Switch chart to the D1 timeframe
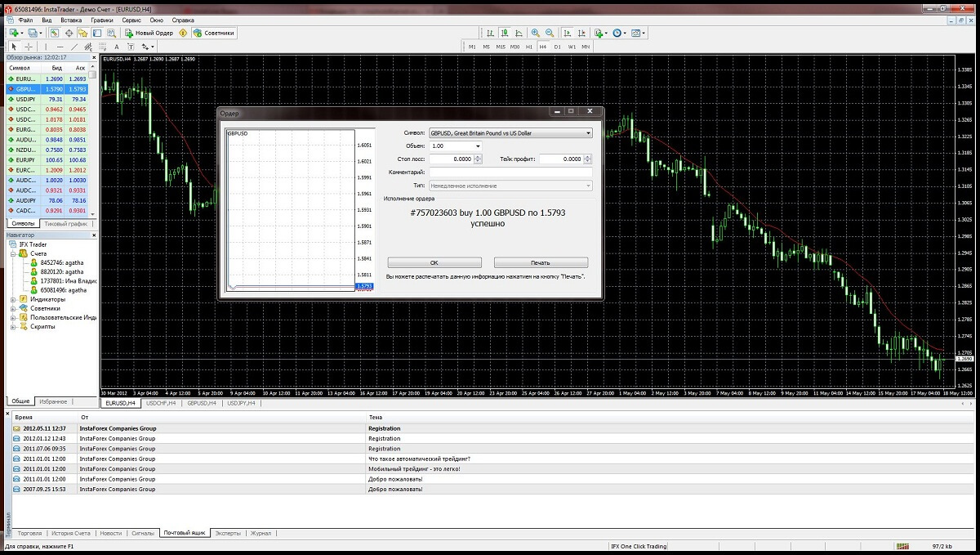This screenshot has height=555, width=980. click(x=557, y=47)
